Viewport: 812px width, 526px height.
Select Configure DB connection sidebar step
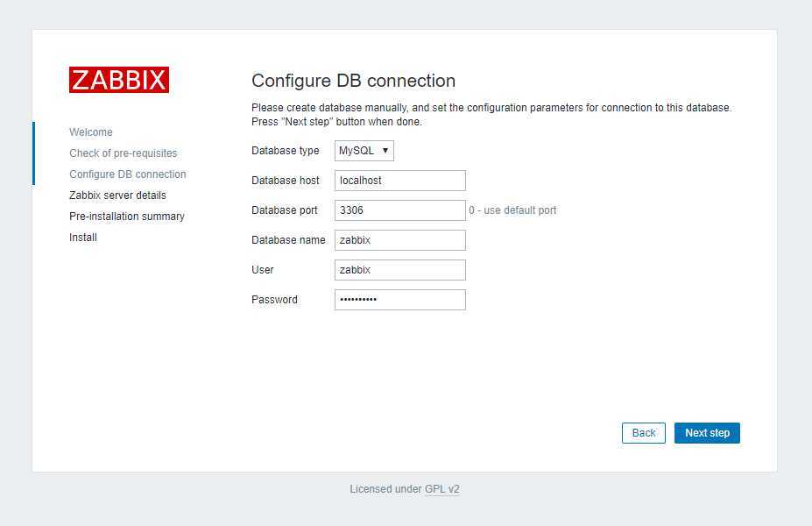[x=128, y=174]
